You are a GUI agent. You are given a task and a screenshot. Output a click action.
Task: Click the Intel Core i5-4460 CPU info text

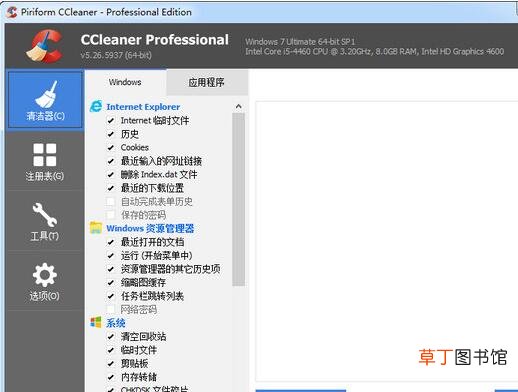[x=374, y=52]
